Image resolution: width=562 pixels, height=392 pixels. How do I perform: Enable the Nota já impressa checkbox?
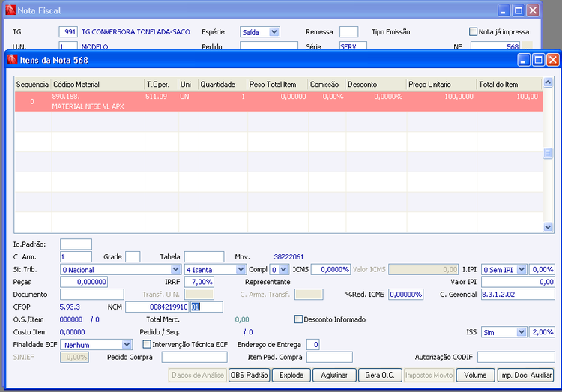pos(473,32)
